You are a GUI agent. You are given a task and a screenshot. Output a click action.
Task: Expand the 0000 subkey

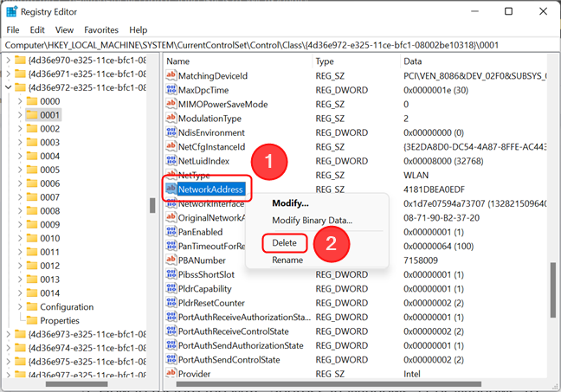pos(20,101)
